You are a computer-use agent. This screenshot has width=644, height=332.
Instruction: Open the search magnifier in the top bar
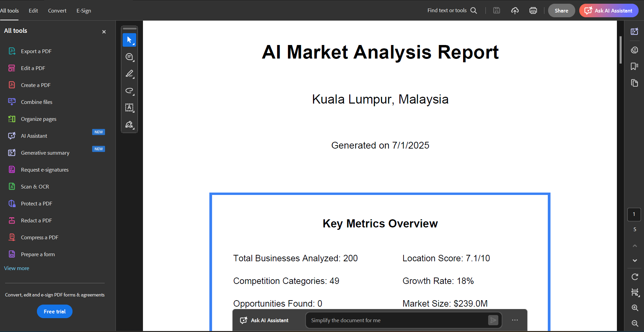click(474, 10)
